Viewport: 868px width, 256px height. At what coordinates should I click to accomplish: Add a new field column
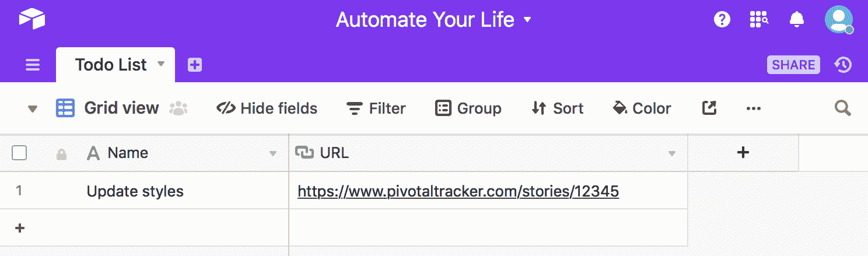(x=743, y=153)
